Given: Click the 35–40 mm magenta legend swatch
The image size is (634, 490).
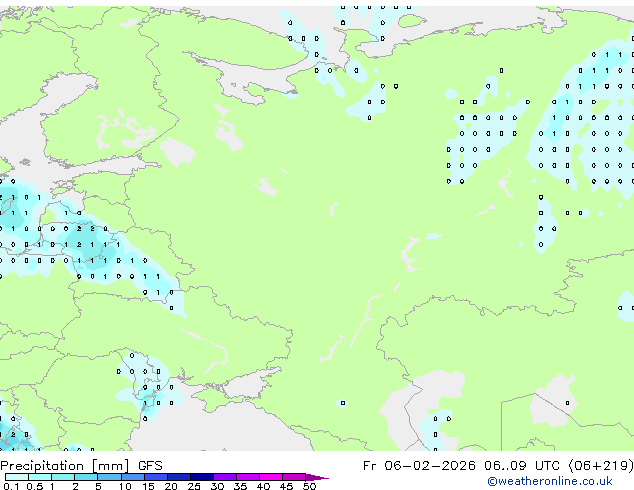Looking at the screenshot, I should click(248, 477).
